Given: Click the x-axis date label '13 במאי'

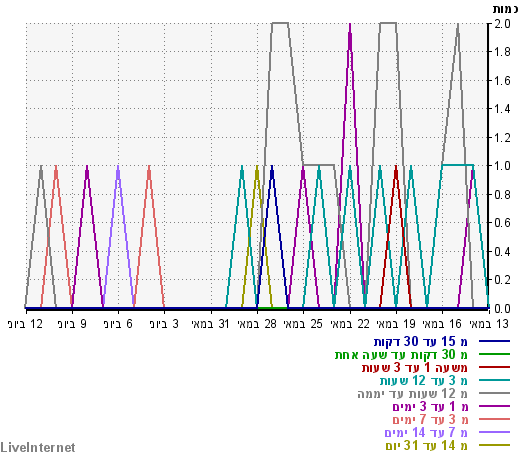Looking at the screenshot, I should (x=489, y=324).
